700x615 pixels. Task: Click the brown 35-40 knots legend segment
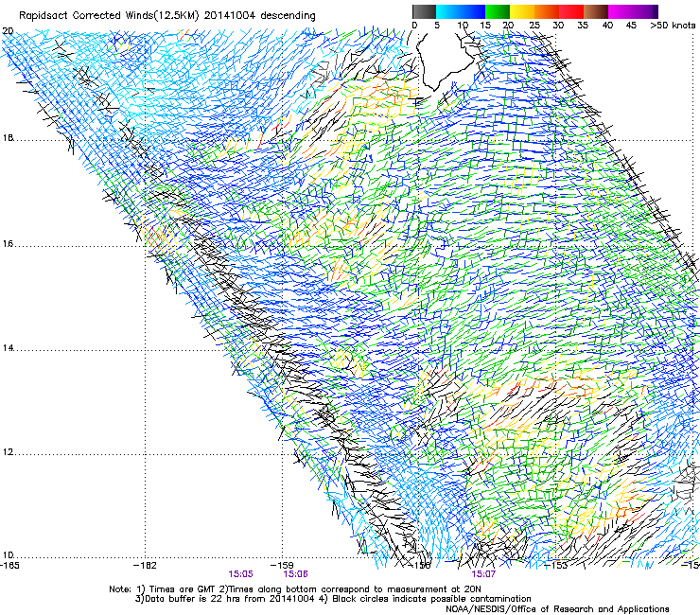[596, 11]
